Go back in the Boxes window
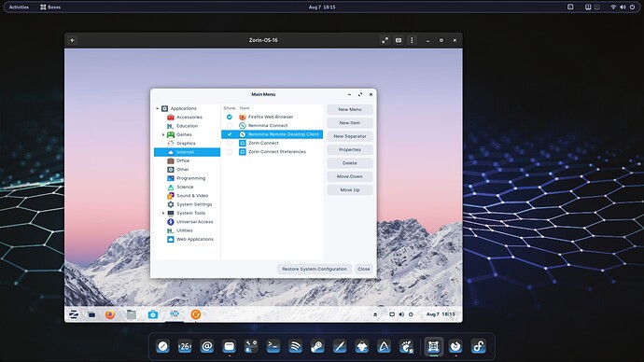Viewport: 644px width, 362px height. tap(73, 40)
